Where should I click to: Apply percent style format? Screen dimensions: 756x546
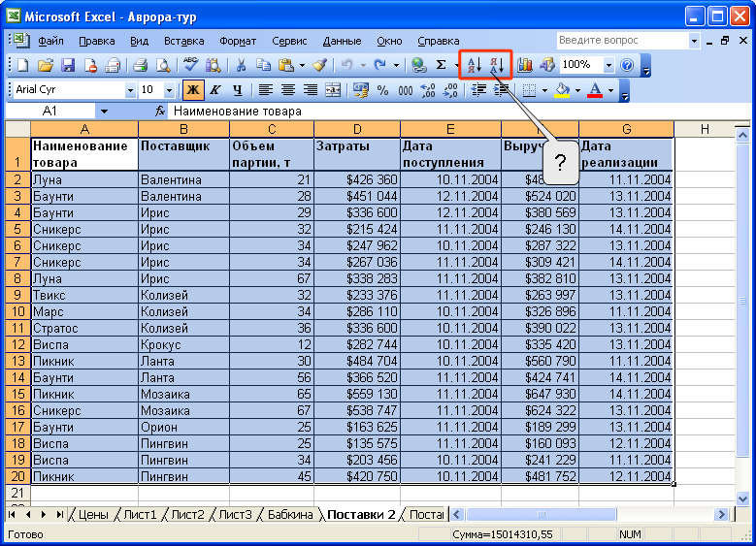pyautogui.click(x=382, y=90)
